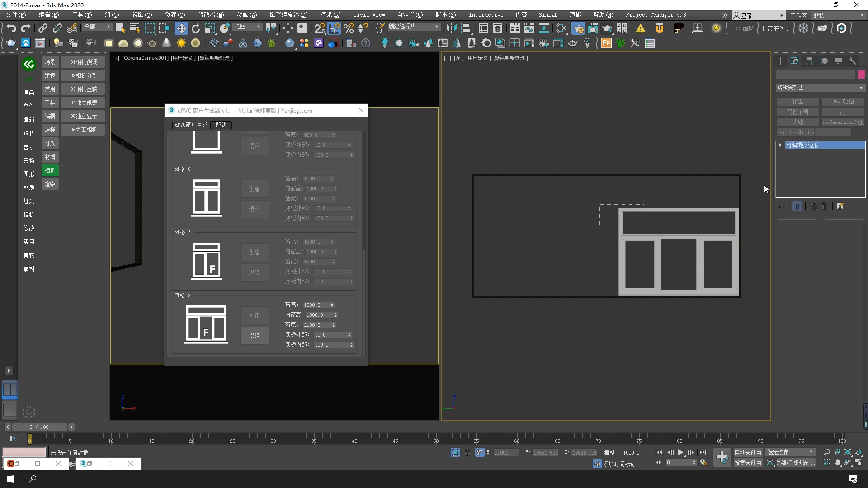Expand the 可编辑多边形 modifier stack entry

[781, 145]
